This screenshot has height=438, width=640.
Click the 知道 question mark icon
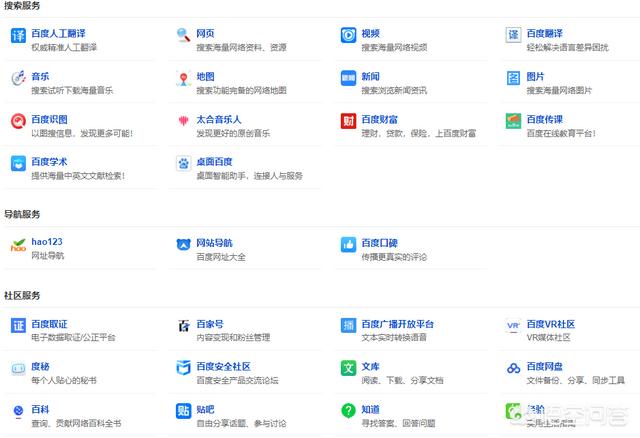(348, 411)
